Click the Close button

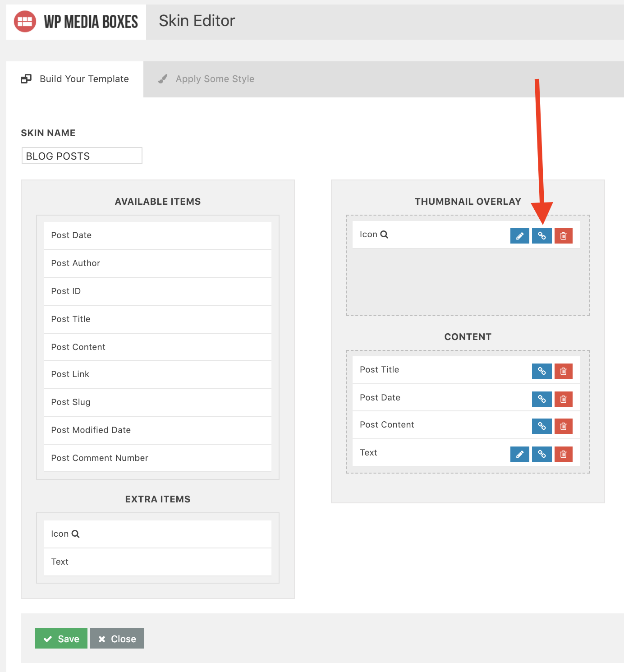117,639
